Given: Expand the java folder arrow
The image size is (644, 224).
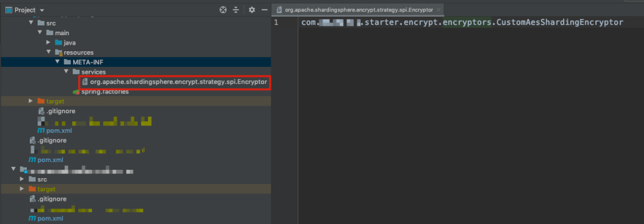Looking at the screenshot, I should (x=48, y=43).
